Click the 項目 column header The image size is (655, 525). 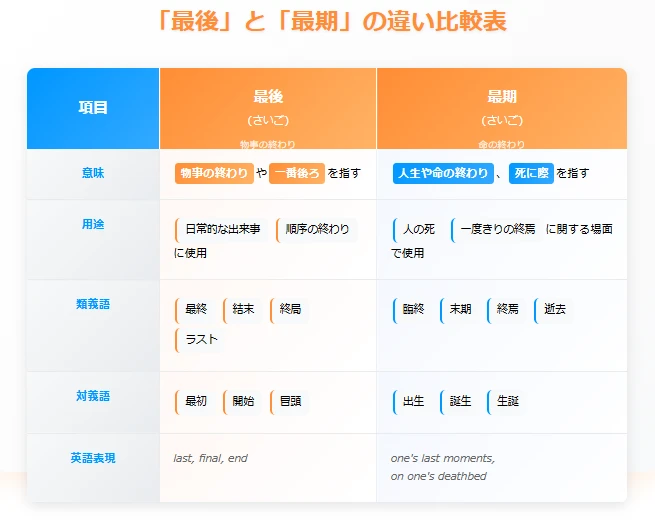(x=93, y=108)
